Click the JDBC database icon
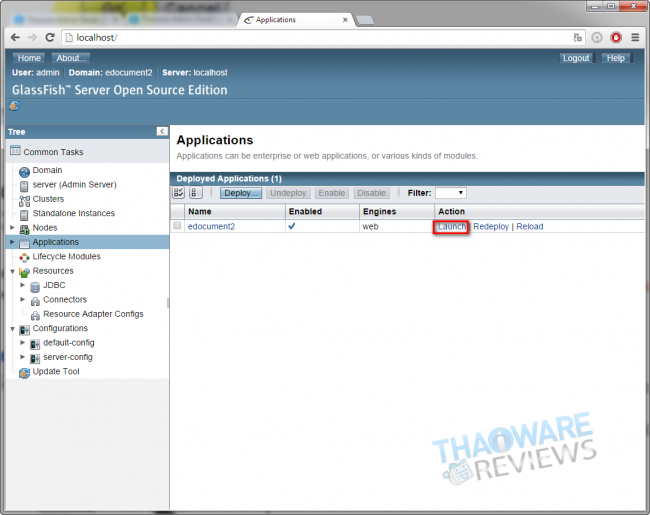This screenshot has width=650, height=515. 35,287
